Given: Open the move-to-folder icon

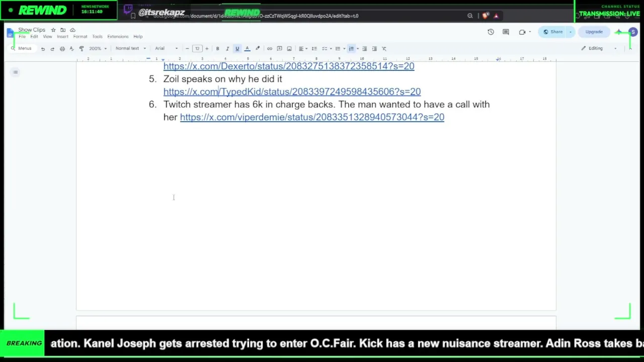Looking at the screenshot, I should 63,30.
